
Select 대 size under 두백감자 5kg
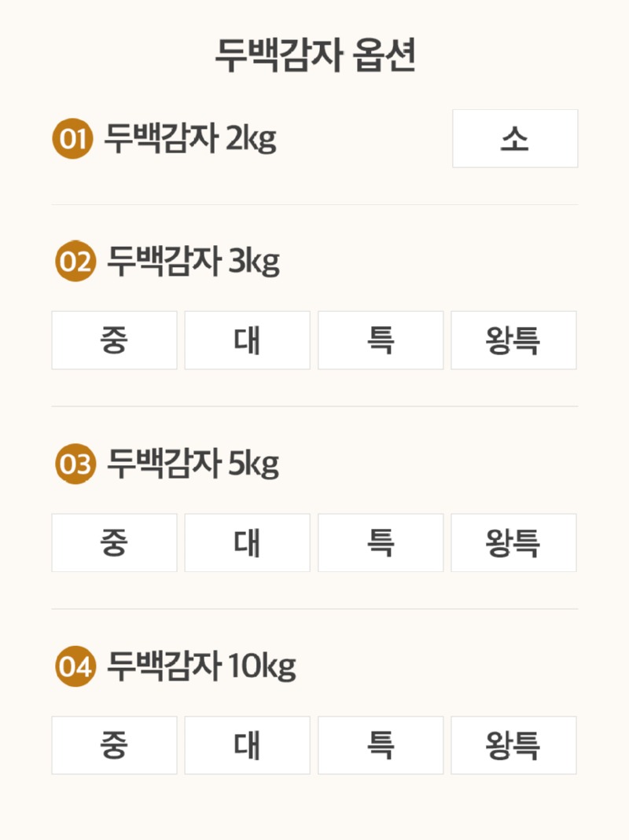pyautogui.click(x=247, y=543)
